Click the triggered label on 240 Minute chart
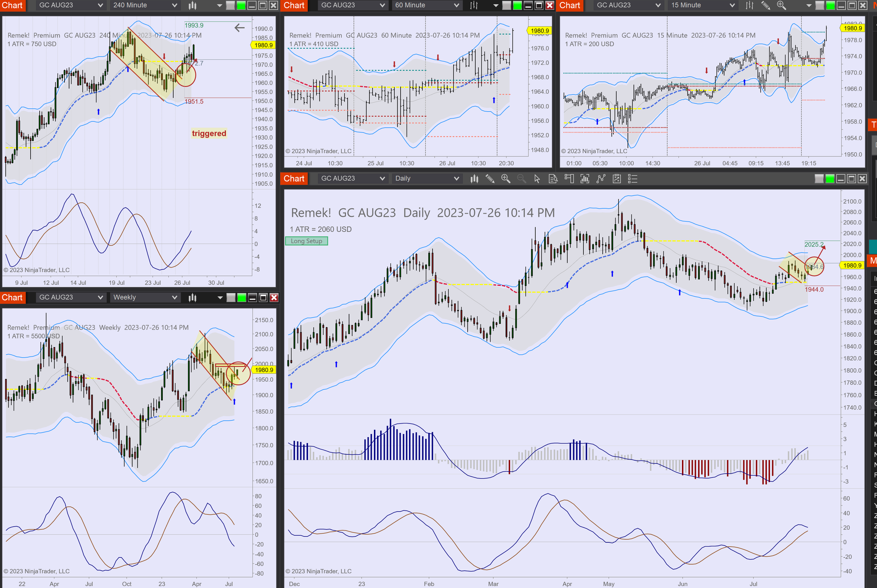The image size is (877, 588). [209, 134]
